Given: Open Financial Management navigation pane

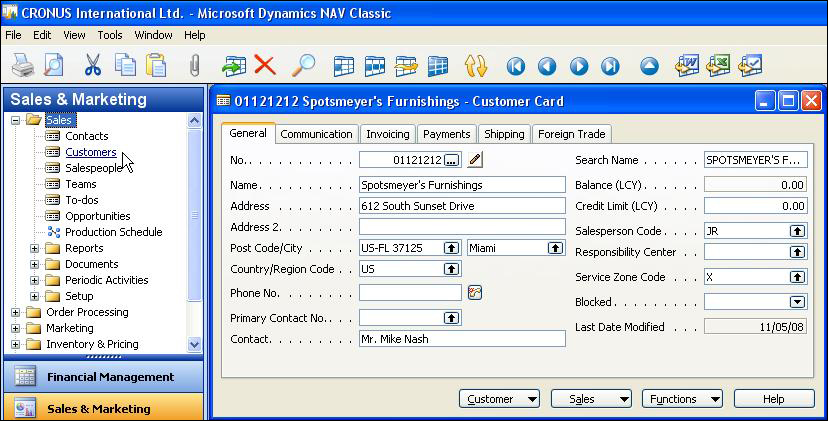Looking at the screenshot, I should click(104, 377).
